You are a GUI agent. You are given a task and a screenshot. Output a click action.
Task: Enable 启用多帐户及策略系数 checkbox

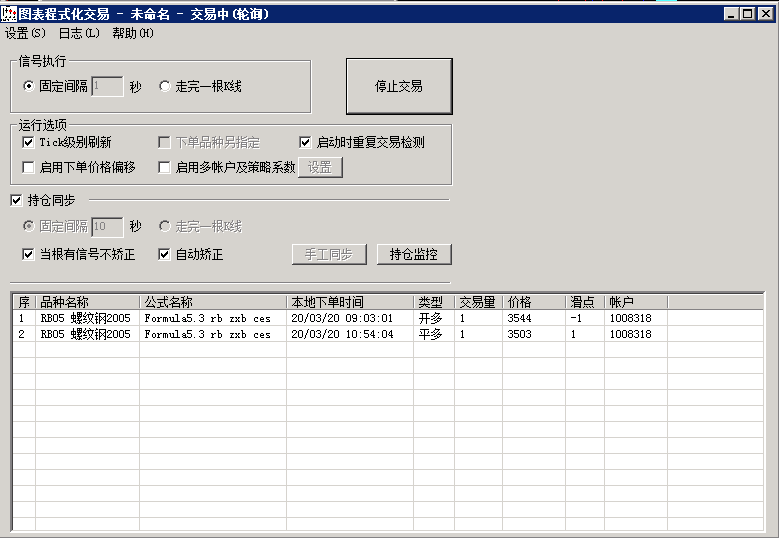(164, 167)
